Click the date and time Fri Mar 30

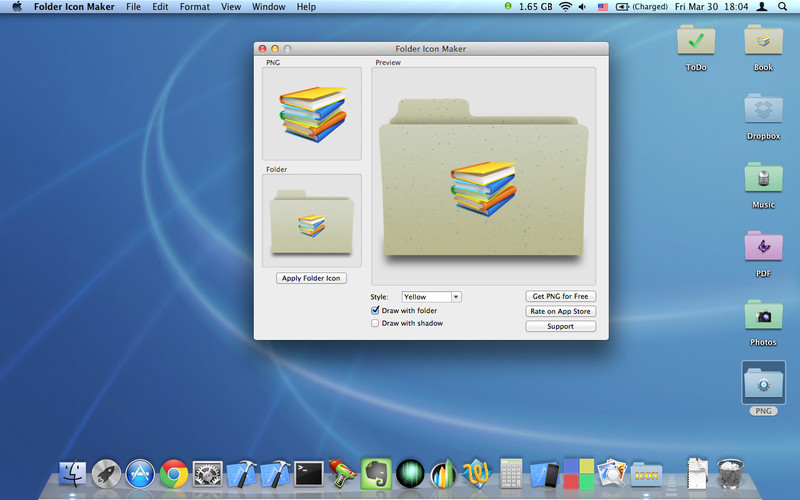(711, 7)
